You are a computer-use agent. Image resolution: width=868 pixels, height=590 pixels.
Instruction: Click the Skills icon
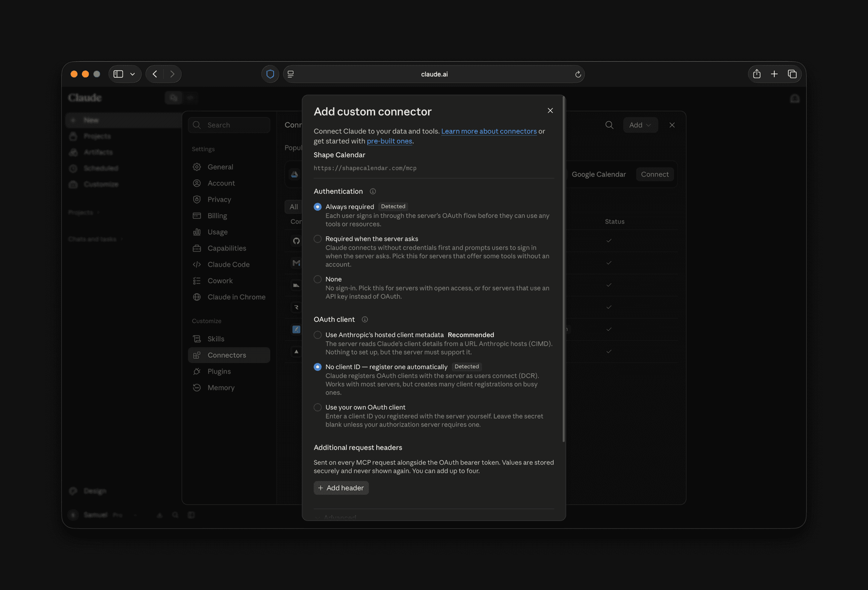tap(197, 339)
